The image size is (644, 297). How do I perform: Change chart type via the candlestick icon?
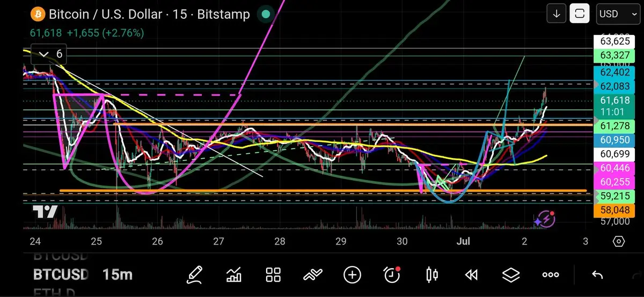[431, 275]
